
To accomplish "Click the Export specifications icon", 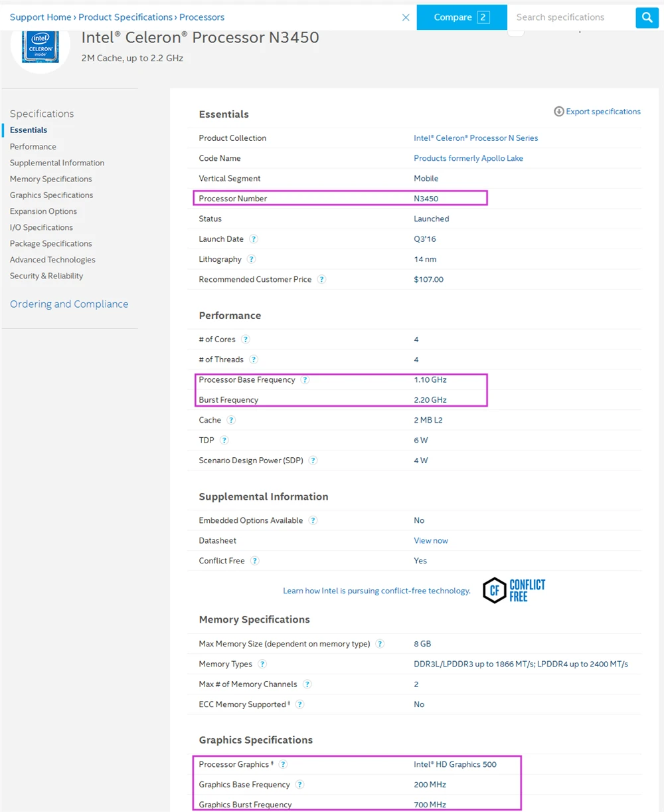I will [x=558, y=112].
